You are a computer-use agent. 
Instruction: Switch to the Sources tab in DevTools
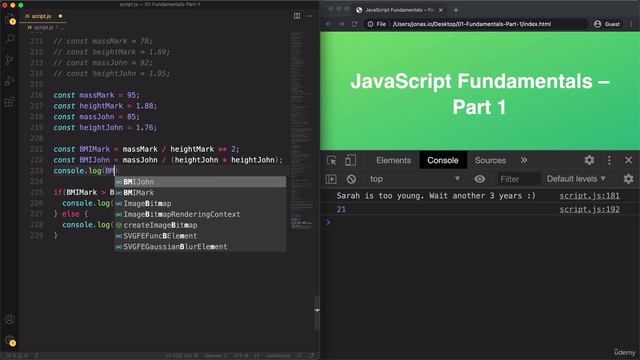click(x=490, y=160)
